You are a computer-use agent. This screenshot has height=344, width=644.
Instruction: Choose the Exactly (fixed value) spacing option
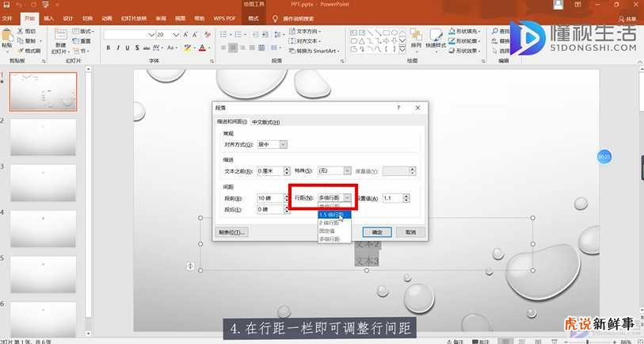(x=334, y=231)
